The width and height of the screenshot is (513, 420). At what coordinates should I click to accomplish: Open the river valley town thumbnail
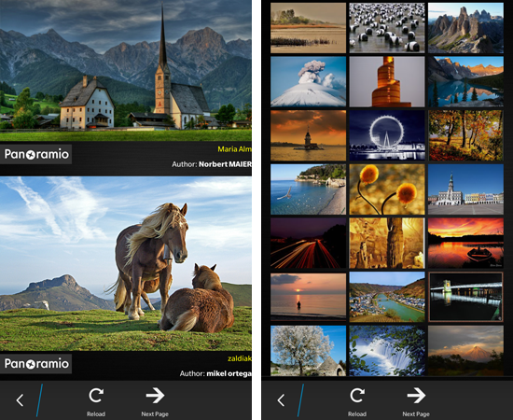(x=387, y=297)
